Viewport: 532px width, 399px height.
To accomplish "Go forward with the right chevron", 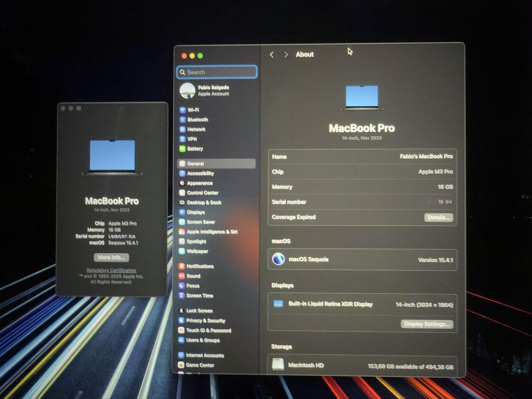I will pos(286,55).
